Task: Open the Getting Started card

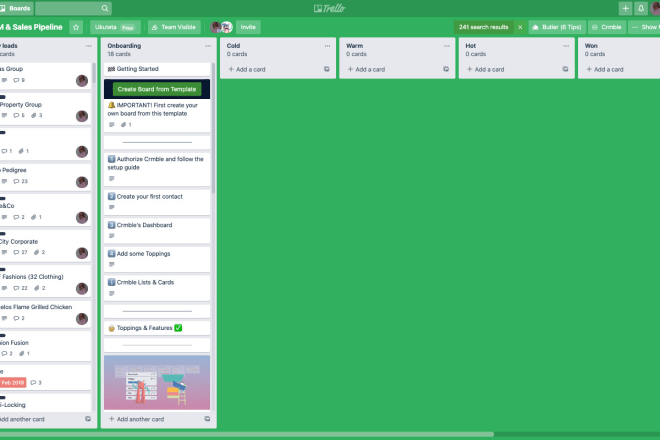Action: 157,69
